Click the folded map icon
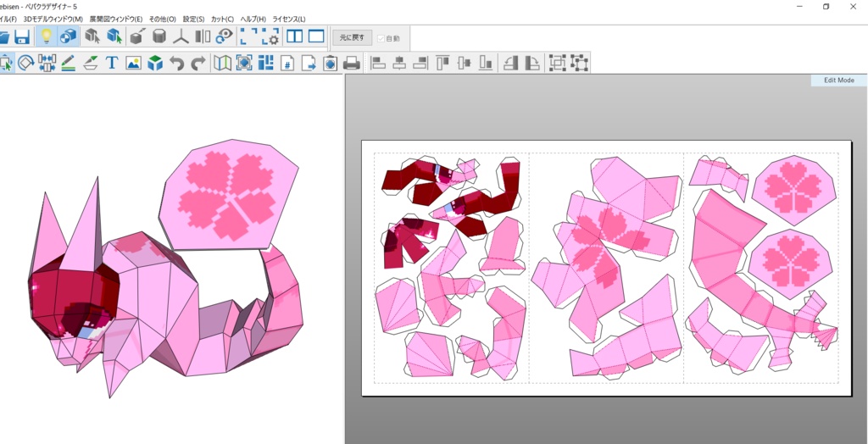The width and height of the screenshot is (868, 444). [x=223, y=63]
